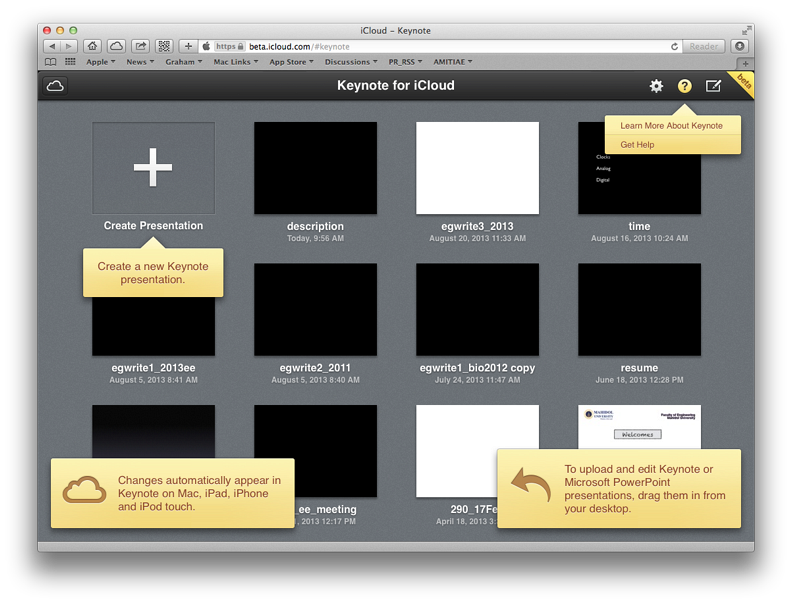
Task: Click the Create Presentation plus tile
Action: [153, 168]
